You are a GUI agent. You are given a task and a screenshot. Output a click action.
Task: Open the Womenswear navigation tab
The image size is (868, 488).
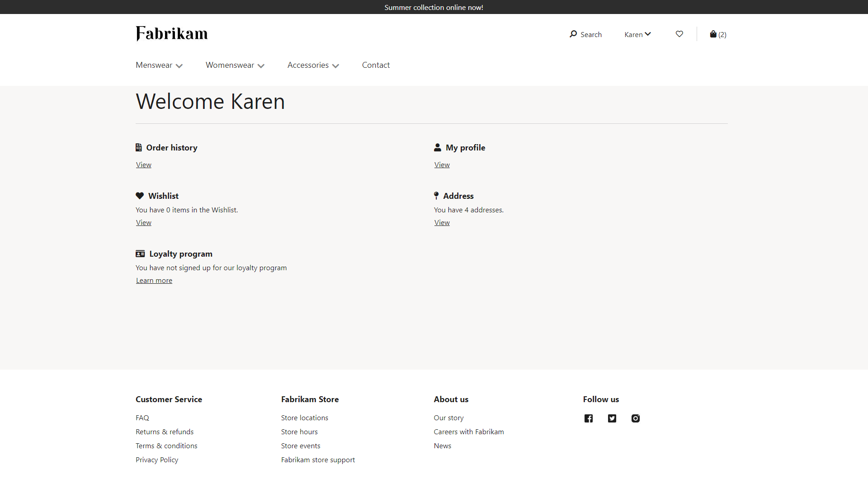point(235,64)
